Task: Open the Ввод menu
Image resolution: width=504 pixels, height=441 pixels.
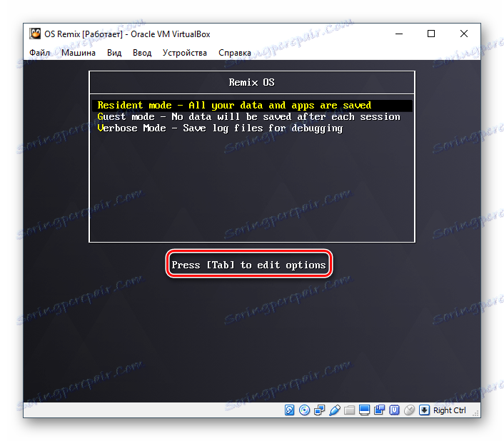Action: (x=142, y=53)
